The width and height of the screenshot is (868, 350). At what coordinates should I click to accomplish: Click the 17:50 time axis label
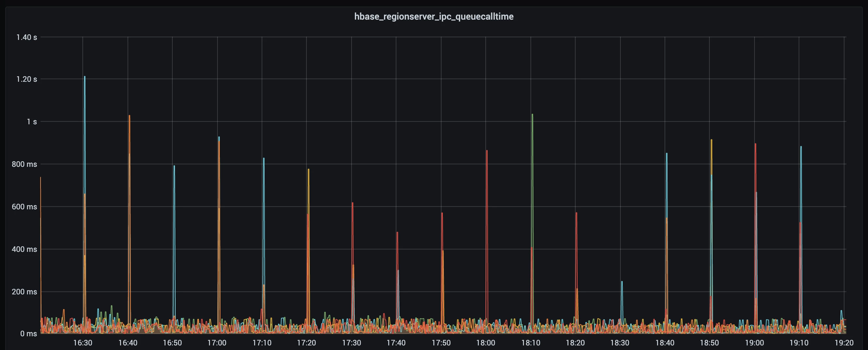[x=441, y=342]
